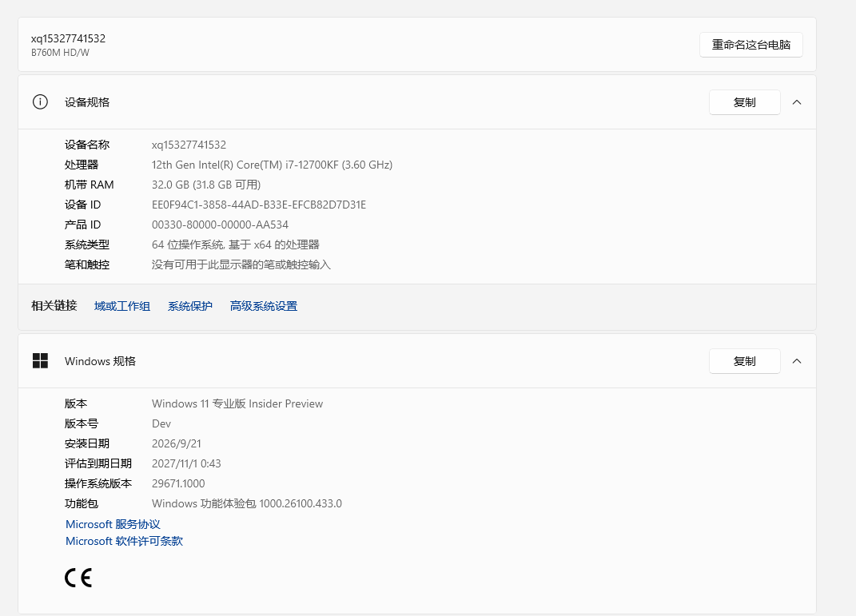Viewport: 856px width, 616px height.
Task: Collapse the 设备规格 section chevron
Action: (797, 102)
